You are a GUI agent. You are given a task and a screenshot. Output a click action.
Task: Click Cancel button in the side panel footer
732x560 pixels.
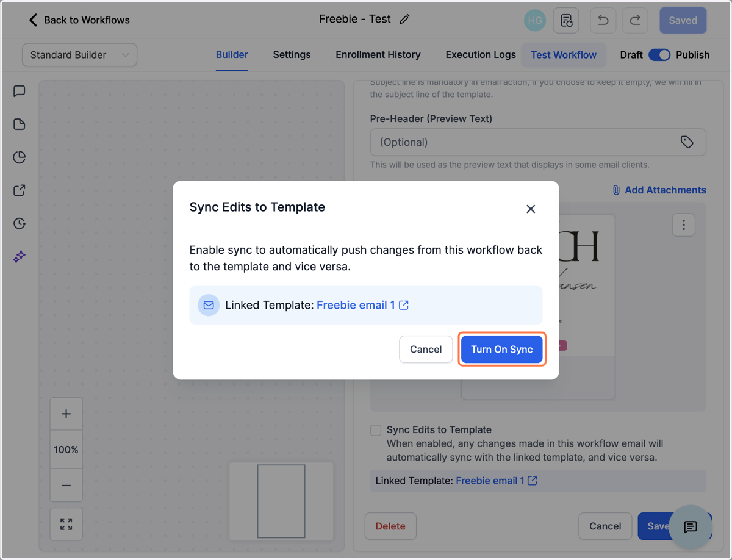pyautogui.click(x=605, y=526)
